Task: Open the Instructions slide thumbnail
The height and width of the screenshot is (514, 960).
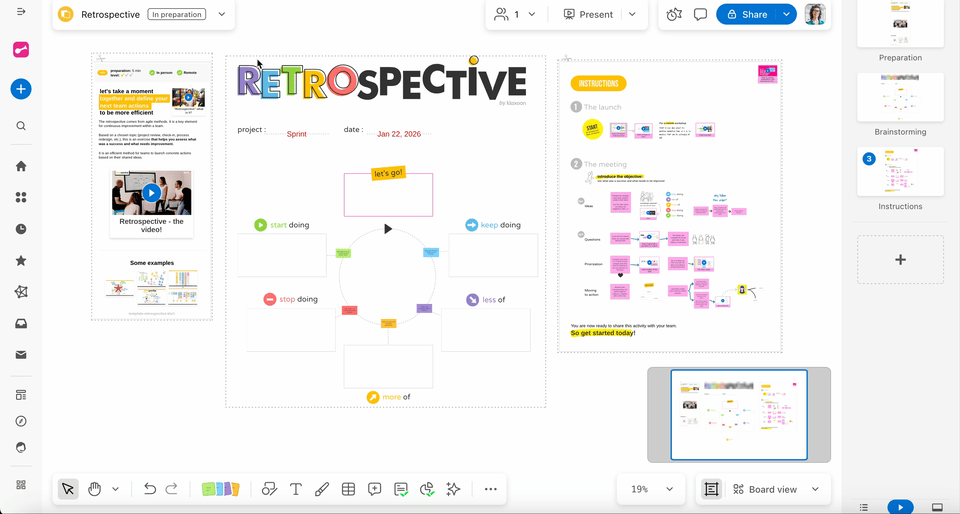Action: (900, 172)
